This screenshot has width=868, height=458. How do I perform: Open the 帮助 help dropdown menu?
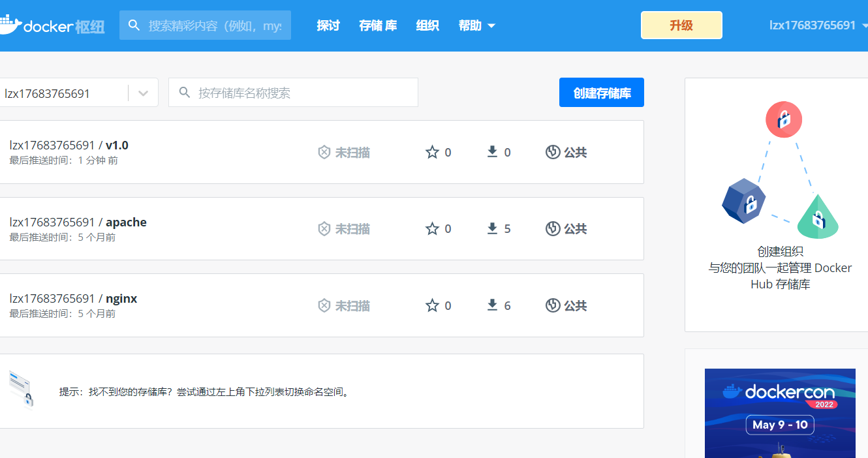476,25
